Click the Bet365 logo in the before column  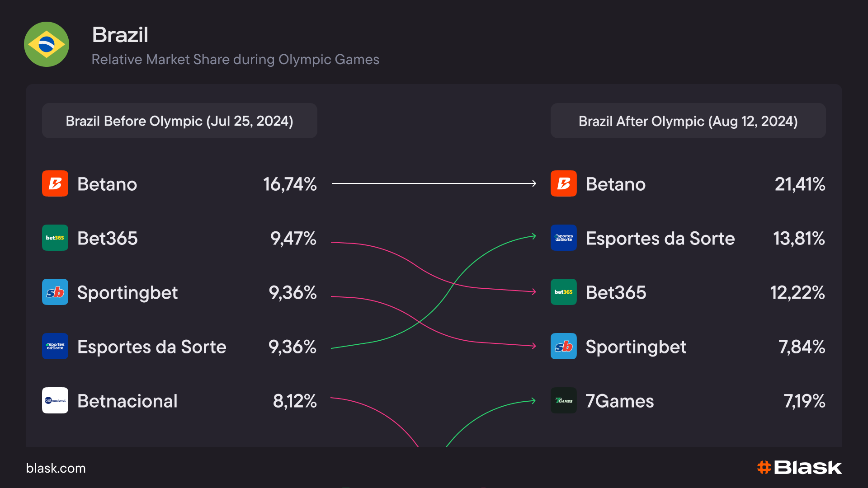pos(55,238)
